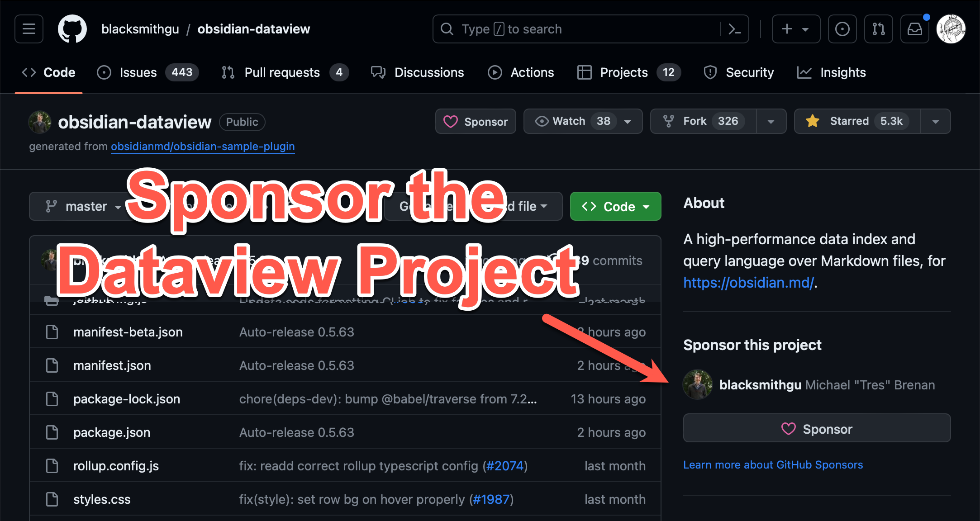This screenshot has width=980, height=521.
Task: Switch to the Actions tab
Action: [521, 72]
